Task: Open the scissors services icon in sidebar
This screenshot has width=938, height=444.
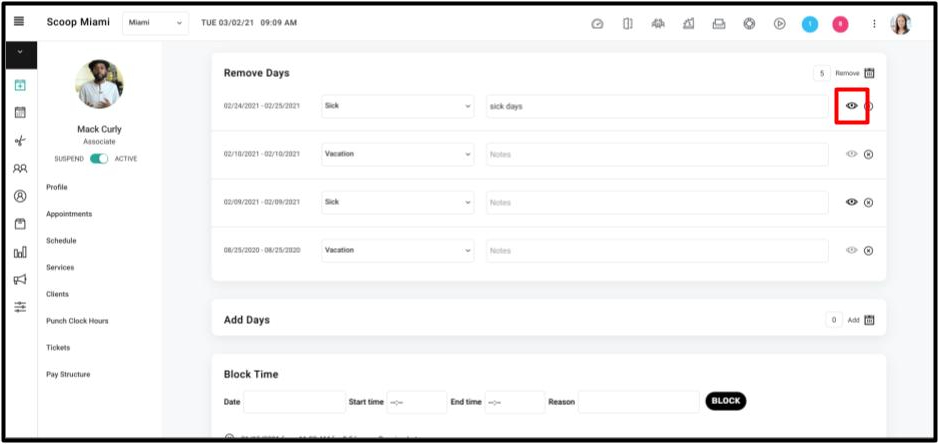Action: pos(20,141)
